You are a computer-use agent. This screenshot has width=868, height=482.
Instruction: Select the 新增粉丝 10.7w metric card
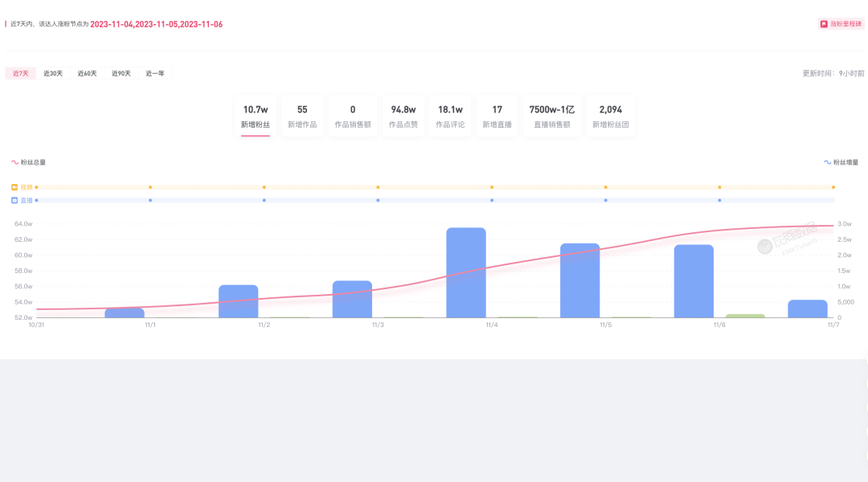coord(256,116)
